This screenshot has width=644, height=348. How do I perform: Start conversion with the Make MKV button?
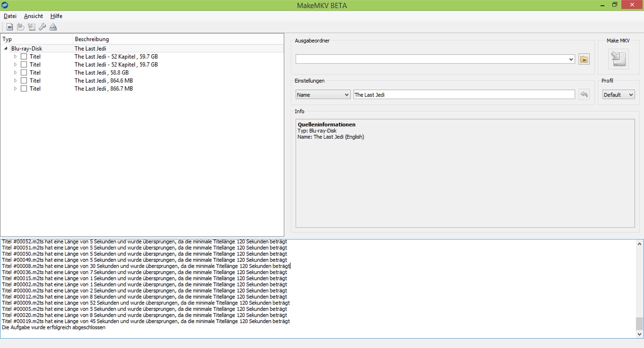coord(618,59)
